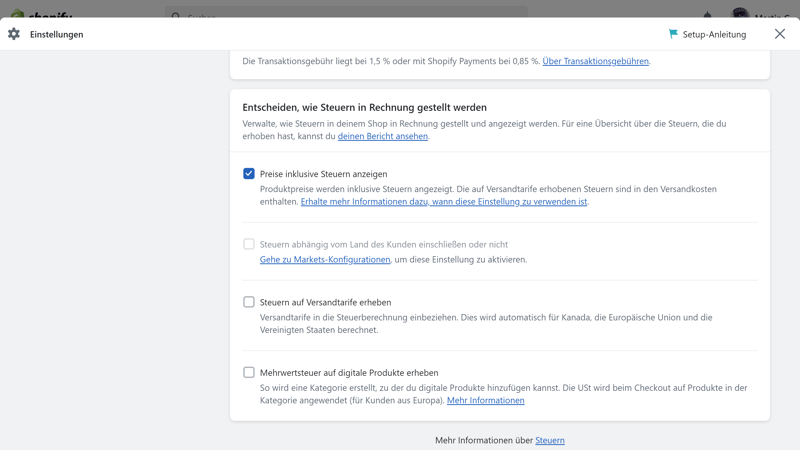Click the settings gear icon
Viewport: 800px width, 450px height.
click(x=14, y=34)
